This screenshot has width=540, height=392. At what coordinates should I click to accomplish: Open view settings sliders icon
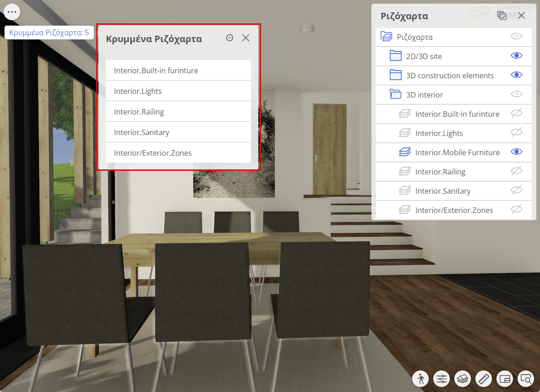point(442,379)
